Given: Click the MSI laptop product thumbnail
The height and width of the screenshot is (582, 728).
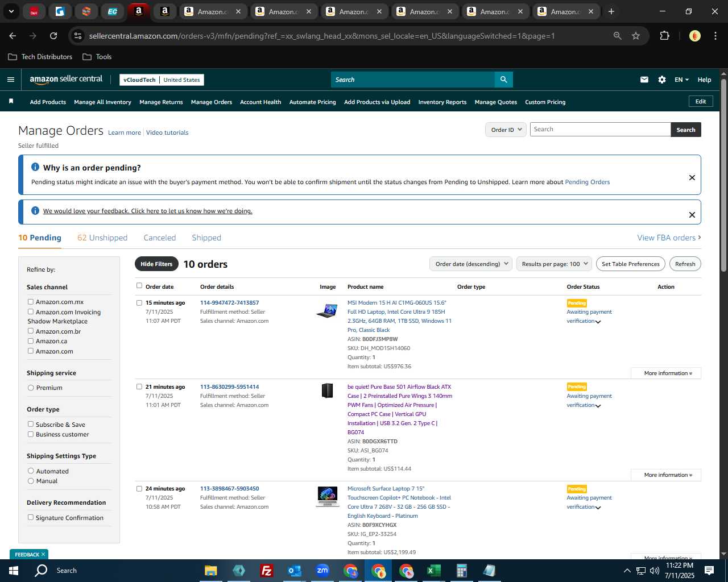Looking at the screenshot, I should pos(327,310).
